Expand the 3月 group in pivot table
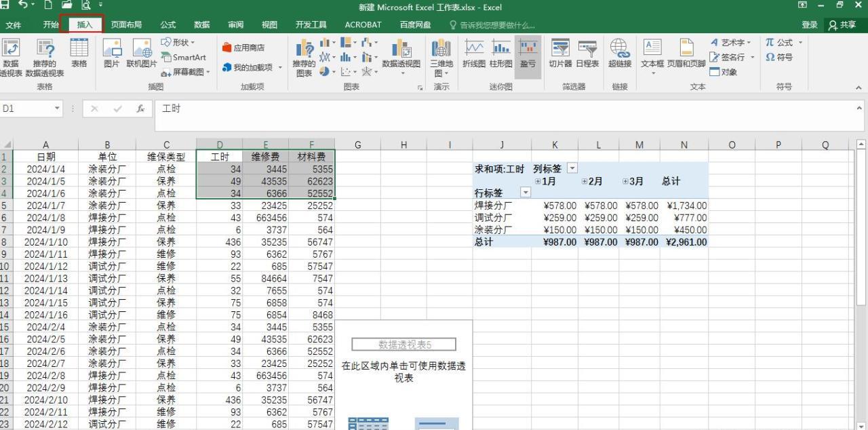This screenshot has height=430, width=868. [625, 181]
